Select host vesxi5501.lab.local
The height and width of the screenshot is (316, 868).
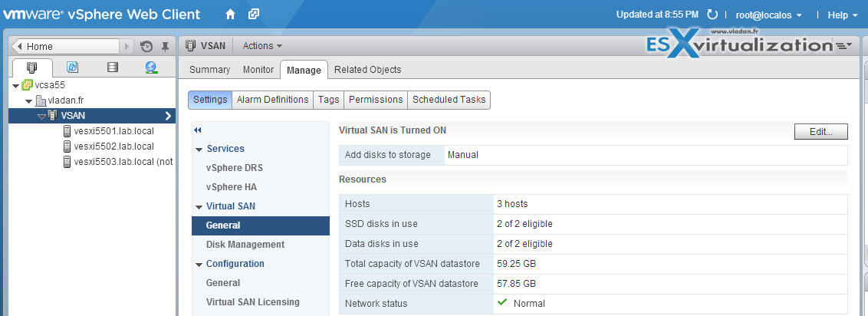click(113, 131)
